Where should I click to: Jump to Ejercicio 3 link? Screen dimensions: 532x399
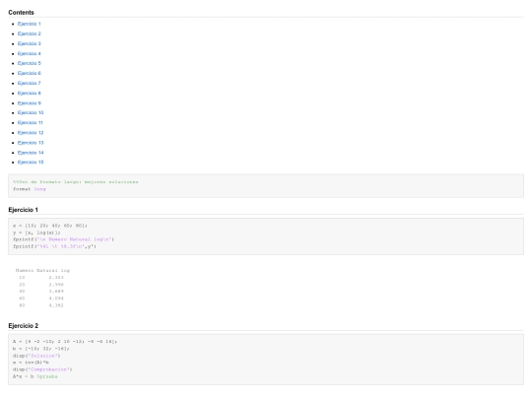(x=30, y=43)
